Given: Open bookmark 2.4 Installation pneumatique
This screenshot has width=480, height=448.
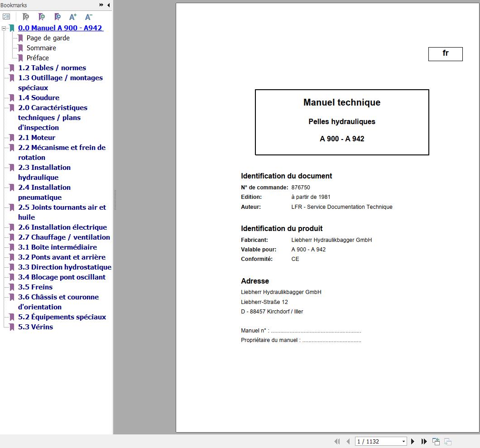Looking at the screenshot, I should click(x=44, y=193).
